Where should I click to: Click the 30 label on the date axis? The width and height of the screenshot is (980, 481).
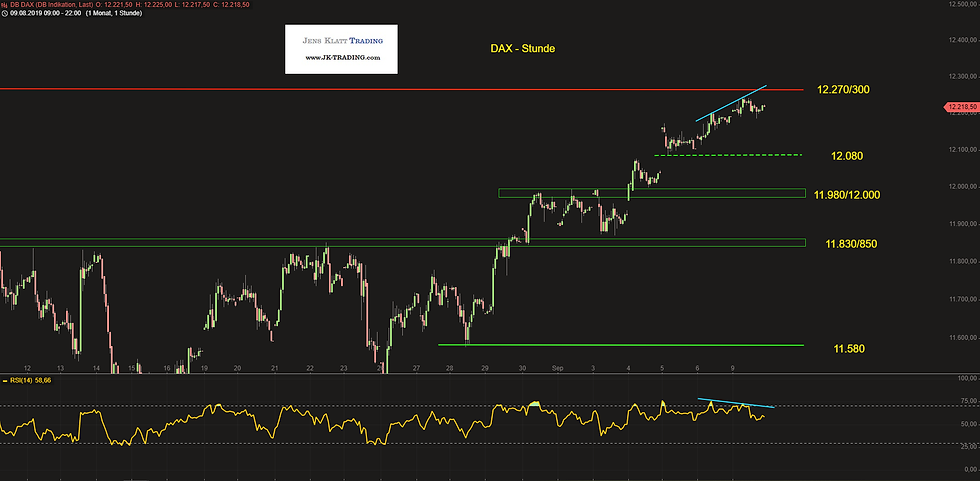click(522, 369)
